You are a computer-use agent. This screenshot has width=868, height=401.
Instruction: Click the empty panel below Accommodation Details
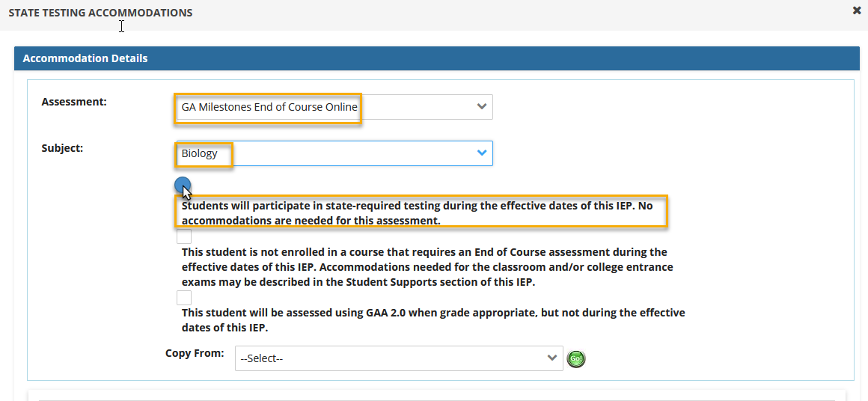coord(436,395)
